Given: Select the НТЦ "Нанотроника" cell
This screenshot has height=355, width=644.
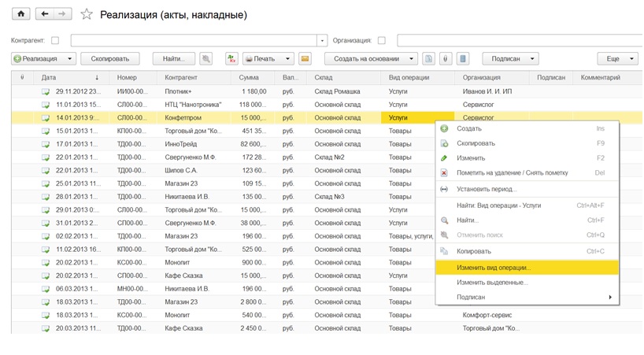Looking at the screenshot, I should click(x=194, y=105).
